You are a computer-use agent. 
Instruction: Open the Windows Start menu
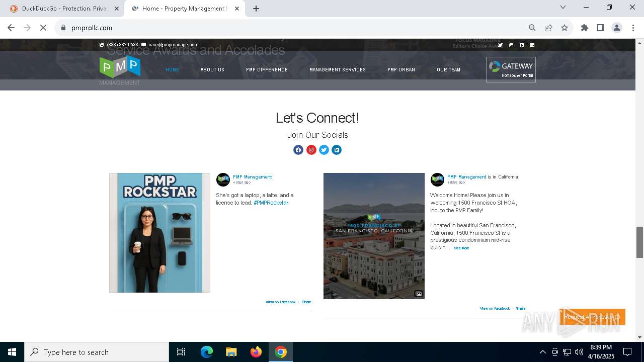pyautogui.click(x=12, y=352)
